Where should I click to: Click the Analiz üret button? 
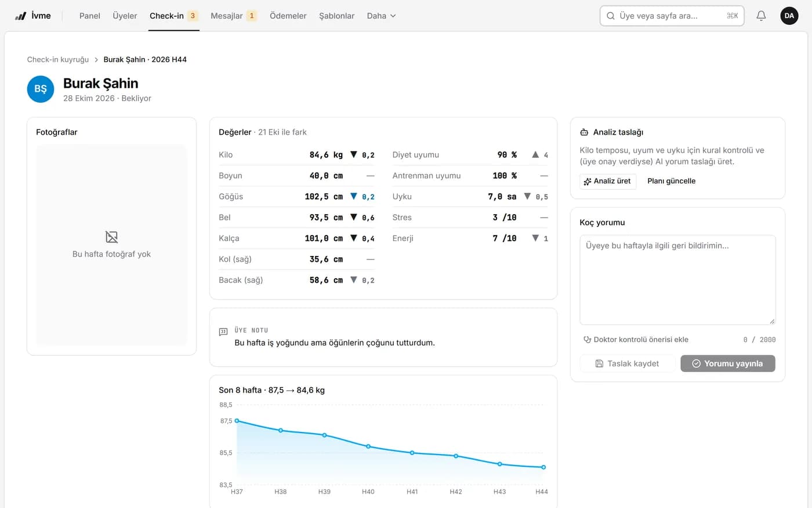[x=608, y=181]
